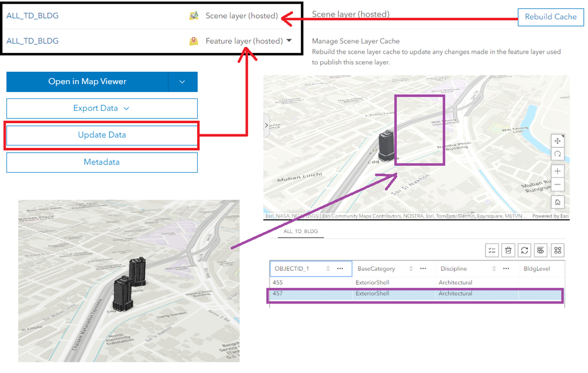This screenshot has width=588, height=373.
Task: Expand the side panel chevron on map
Action: pyautogui.click(x=266, y=126)
